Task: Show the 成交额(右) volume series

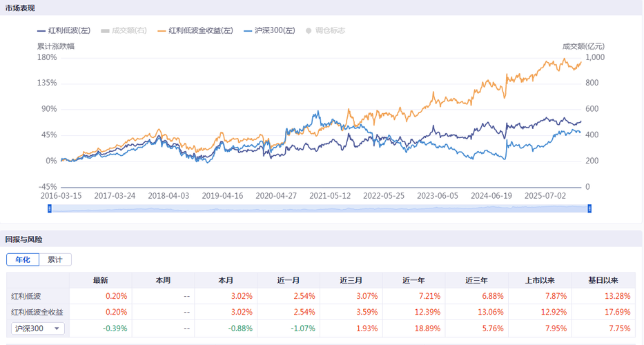Action: (124, 30)
